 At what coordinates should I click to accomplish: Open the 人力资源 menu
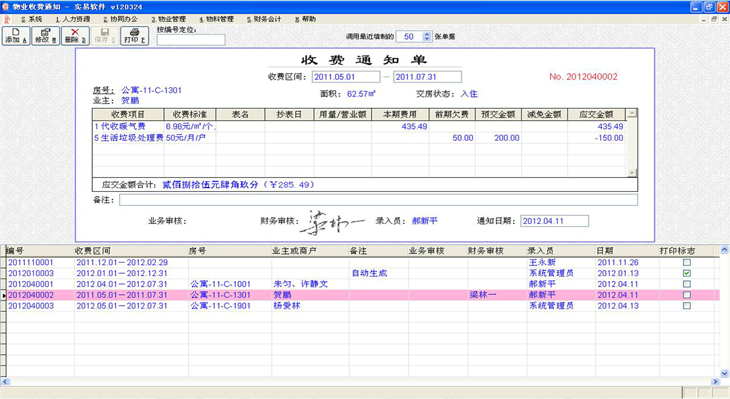[x=73, y=19]
